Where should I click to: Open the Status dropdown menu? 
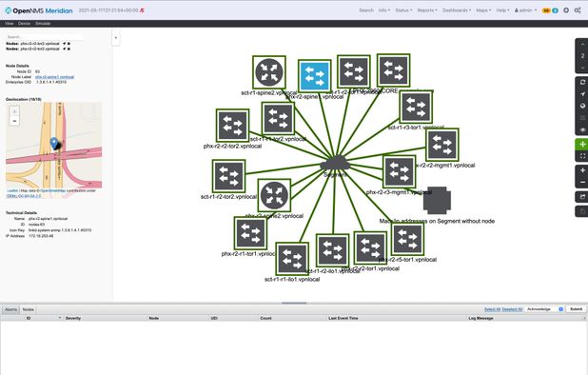(x=403, y=10)
